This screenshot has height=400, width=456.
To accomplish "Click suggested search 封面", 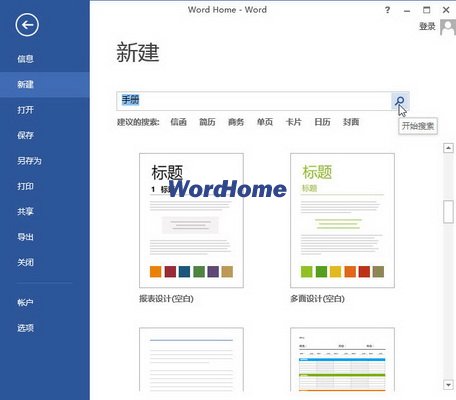I will (x=351, y=122).
